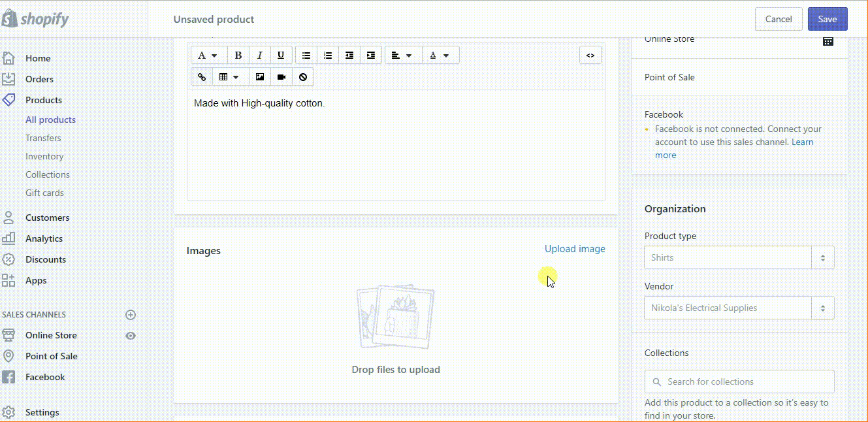Toggle bold formatting
The height and width of the screenshot is (422, 868).
[238, 56]
